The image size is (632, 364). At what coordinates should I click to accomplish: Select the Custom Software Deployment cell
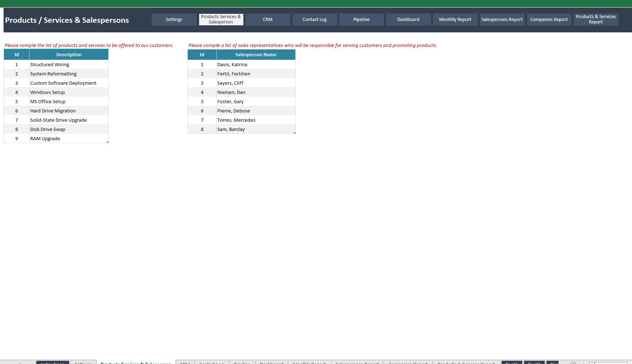point(63,83)
